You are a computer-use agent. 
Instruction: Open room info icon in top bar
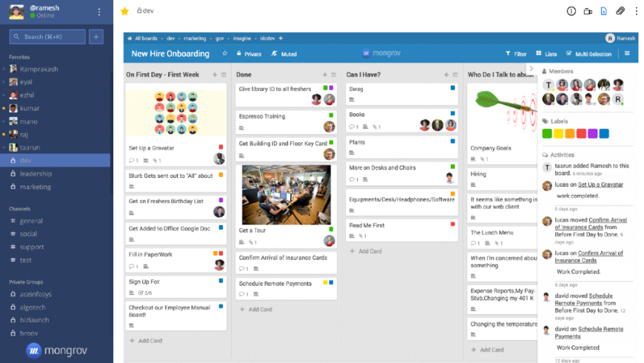pos(571,11)
